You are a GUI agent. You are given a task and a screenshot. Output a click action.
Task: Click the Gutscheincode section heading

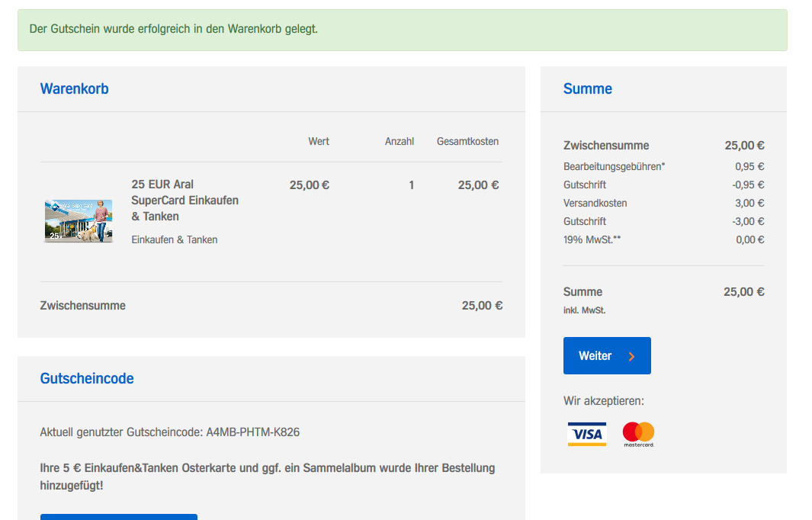[87, 378]
